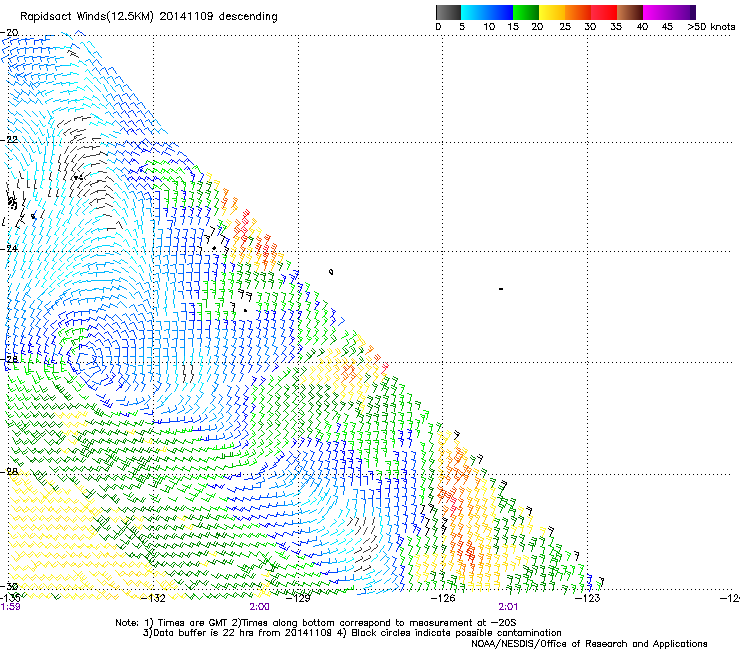Click the '15' legend scale label
This screenshot has width=740, height=650.
(x=513, y=27)
